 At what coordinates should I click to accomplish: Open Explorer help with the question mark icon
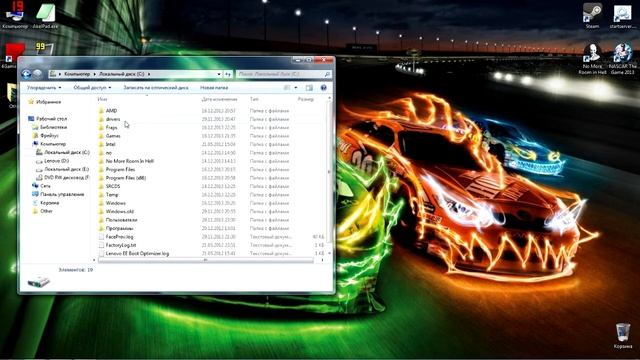[324, 88]
